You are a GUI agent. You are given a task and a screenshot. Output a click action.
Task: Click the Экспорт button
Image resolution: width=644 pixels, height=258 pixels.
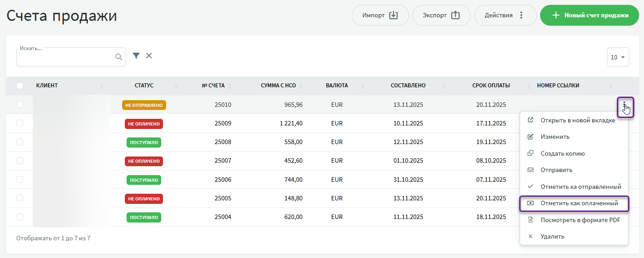coord(441,16)
